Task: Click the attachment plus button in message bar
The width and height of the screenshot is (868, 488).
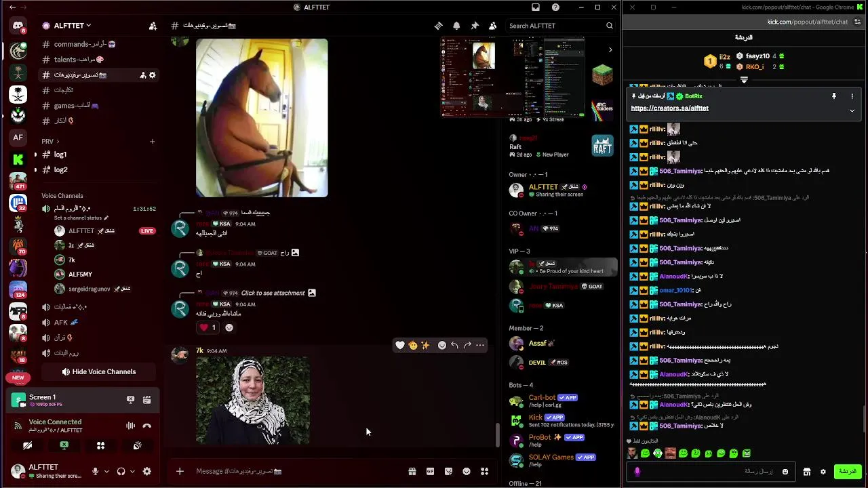Action: [180, 471]
